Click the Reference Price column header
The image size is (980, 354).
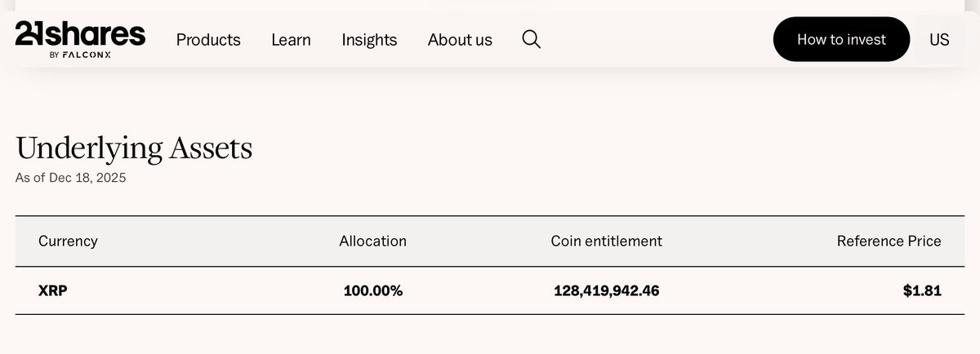tap(889, 241)
